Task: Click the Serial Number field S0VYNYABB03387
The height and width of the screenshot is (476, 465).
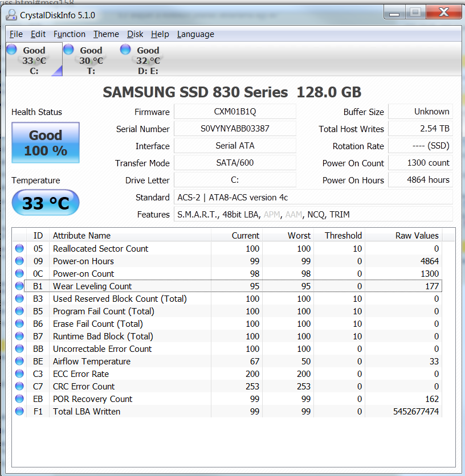Action: click(235, 129)
